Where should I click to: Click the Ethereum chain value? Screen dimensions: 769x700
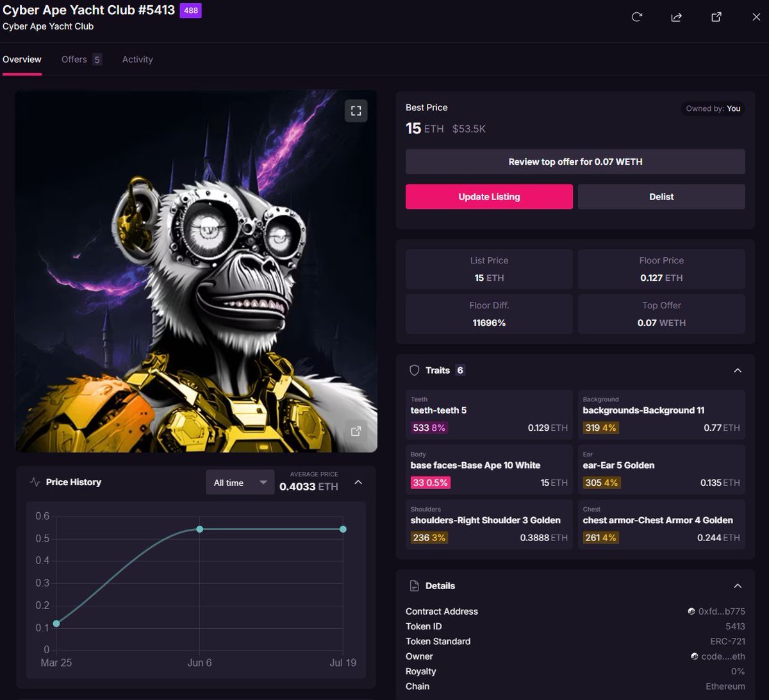coord(725,687)
